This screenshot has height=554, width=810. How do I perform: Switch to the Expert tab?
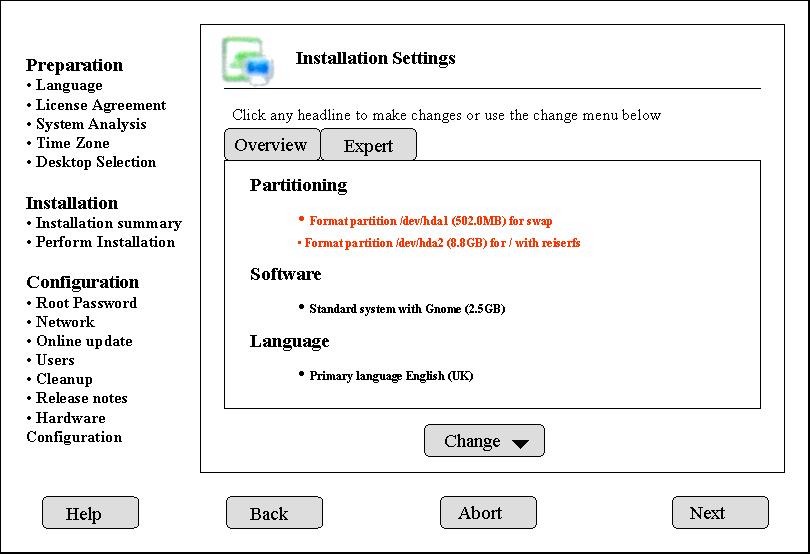(x=368, y=145)
